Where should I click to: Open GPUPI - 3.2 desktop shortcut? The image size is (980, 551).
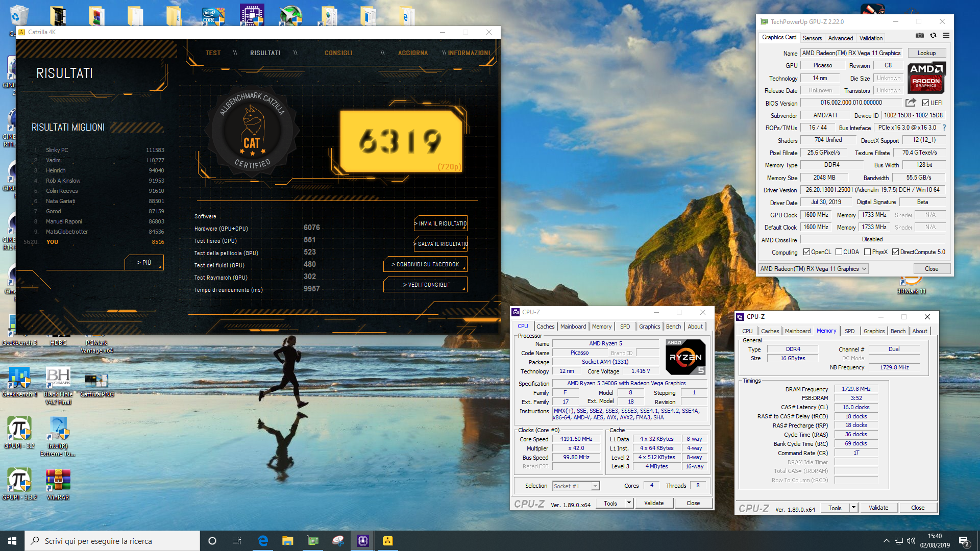tap(19, 433)
